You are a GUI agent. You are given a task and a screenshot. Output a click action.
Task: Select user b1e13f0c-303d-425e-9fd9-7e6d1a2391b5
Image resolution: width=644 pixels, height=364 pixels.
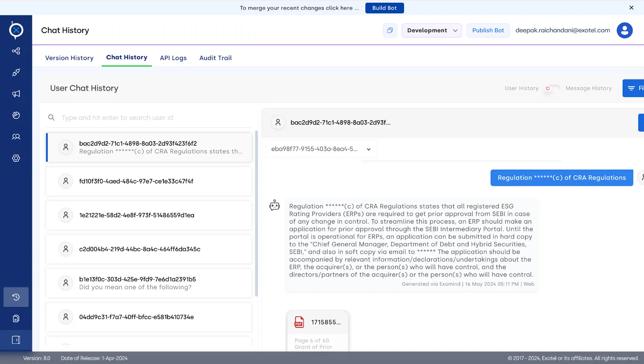(x=149, y=283)
